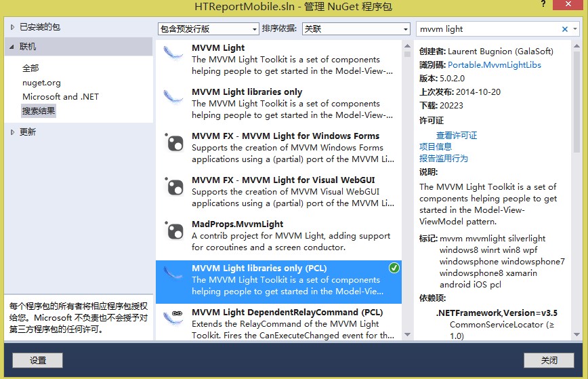Click the MVVM Light feather icon
Viewport: 588px width, 379px height.
tap(173, 54)
